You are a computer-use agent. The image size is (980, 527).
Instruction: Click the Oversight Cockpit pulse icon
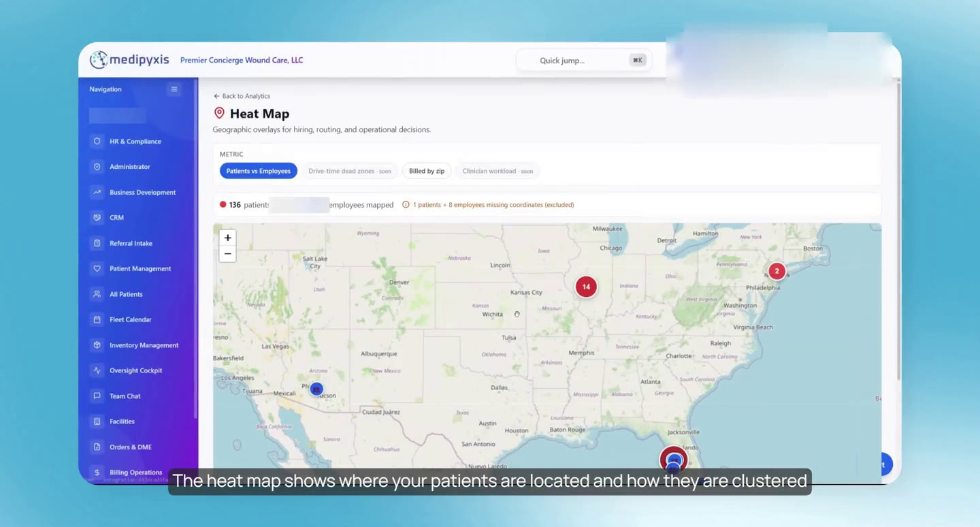[97, 370]
